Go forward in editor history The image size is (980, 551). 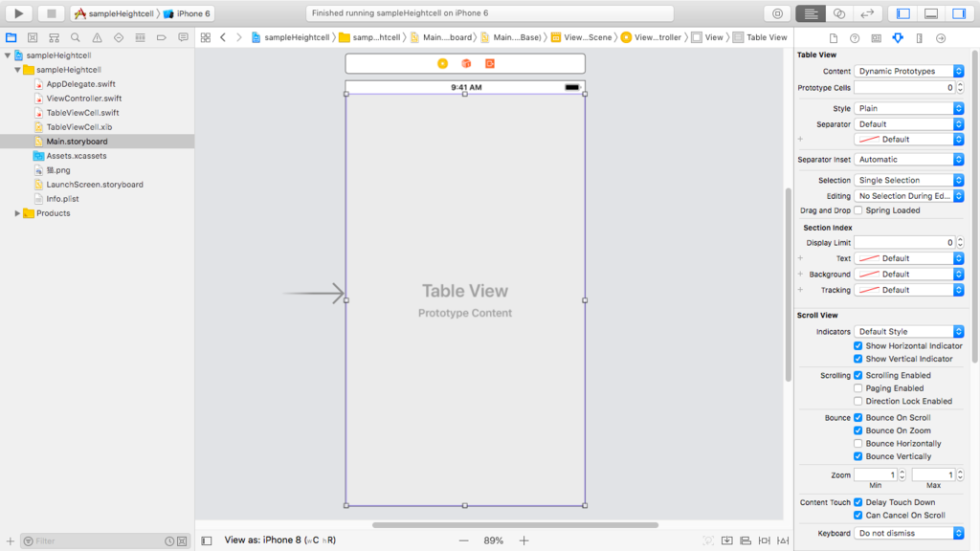[238, 37]
